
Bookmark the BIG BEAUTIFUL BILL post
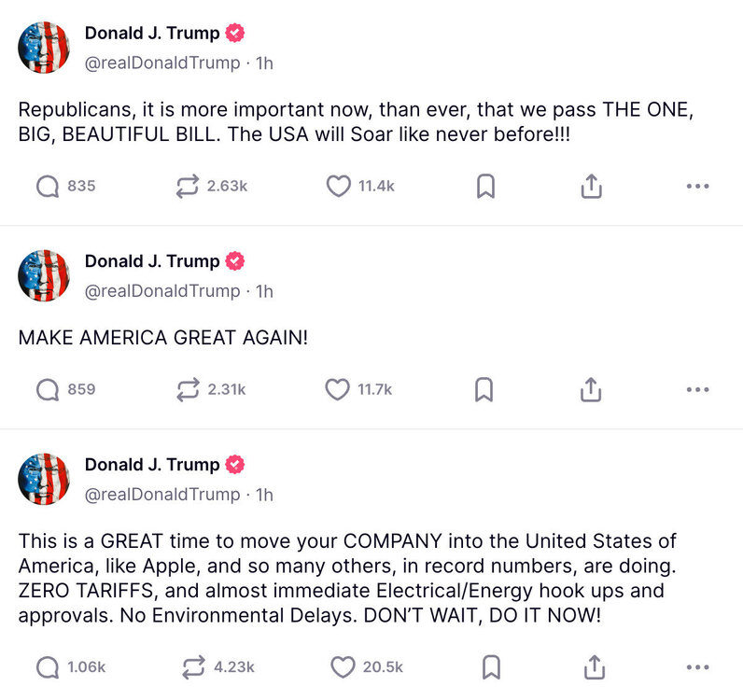tap(485, 187)
